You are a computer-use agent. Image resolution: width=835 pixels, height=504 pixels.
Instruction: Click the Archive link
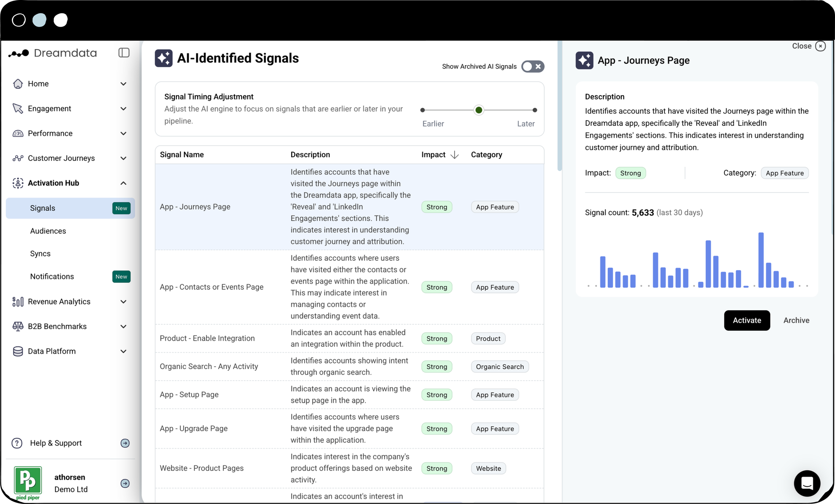[796, 320]
